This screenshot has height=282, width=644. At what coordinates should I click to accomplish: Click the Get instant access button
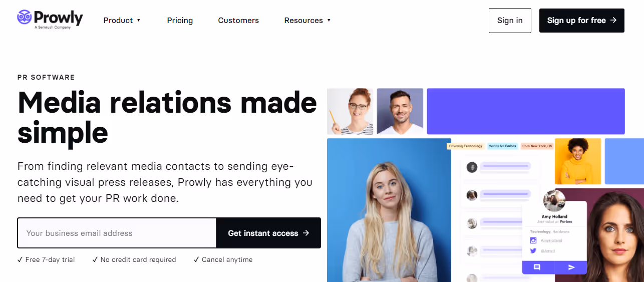[268, 233]
